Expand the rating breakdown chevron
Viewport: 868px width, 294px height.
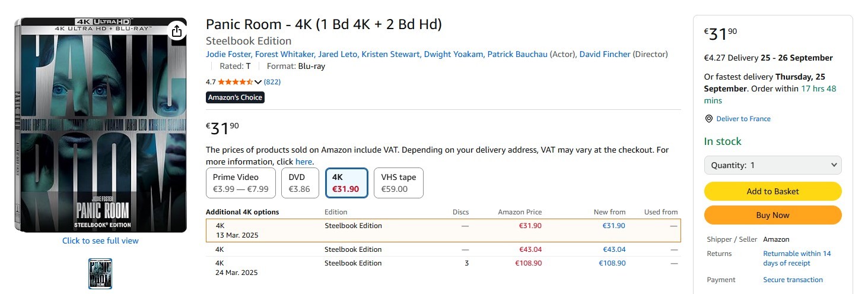tap(258, 82)
